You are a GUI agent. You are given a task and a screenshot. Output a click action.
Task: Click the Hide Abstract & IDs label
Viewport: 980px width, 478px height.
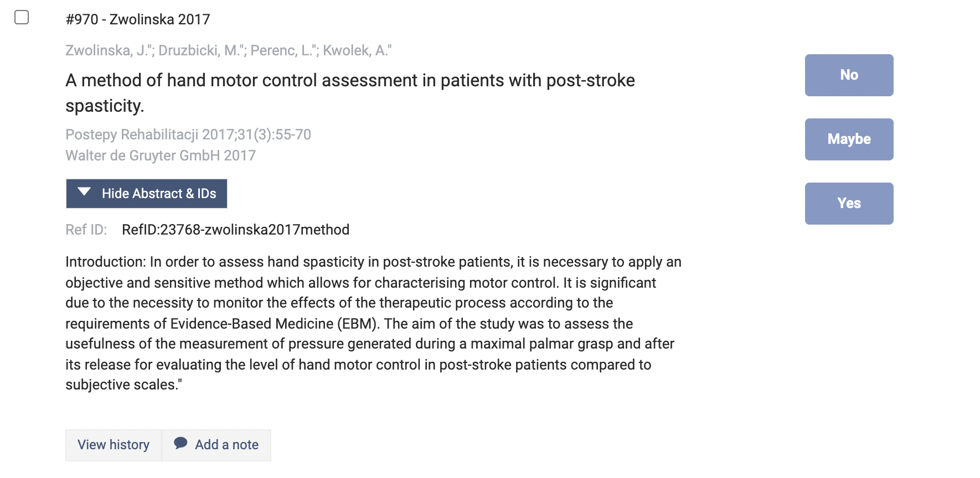tap(159, 194)
